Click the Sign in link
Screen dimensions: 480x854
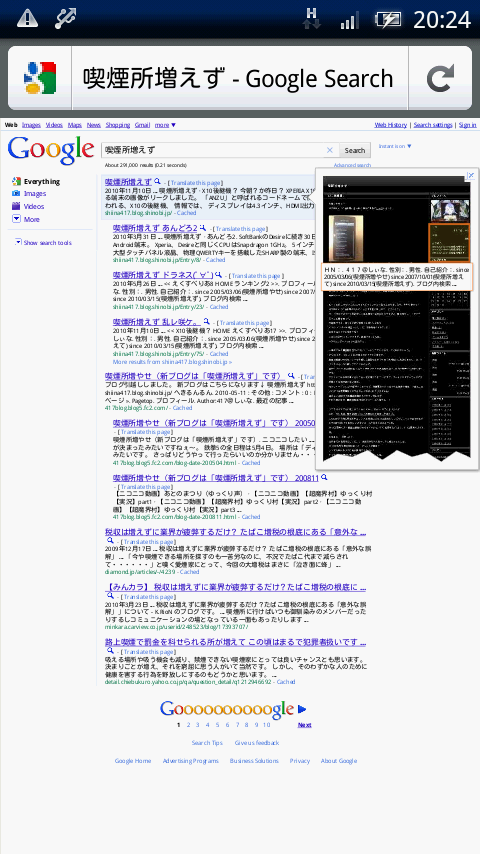coord(467,125)
